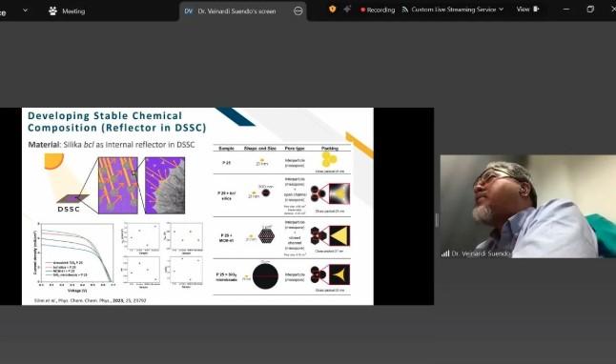The width and height of the screenshot is (616, 364).
Task: Click the divider handle beside video panel
Action: (437, 220)
